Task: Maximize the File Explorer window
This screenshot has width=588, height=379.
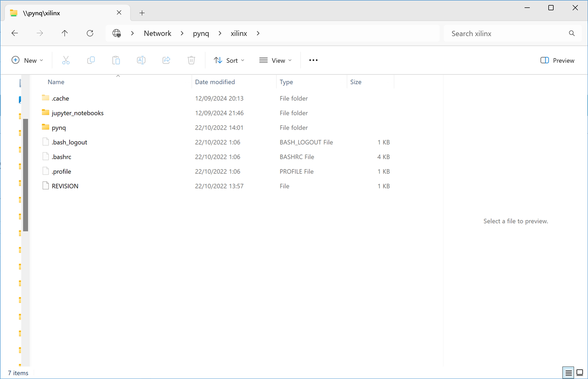Action: 551,8
